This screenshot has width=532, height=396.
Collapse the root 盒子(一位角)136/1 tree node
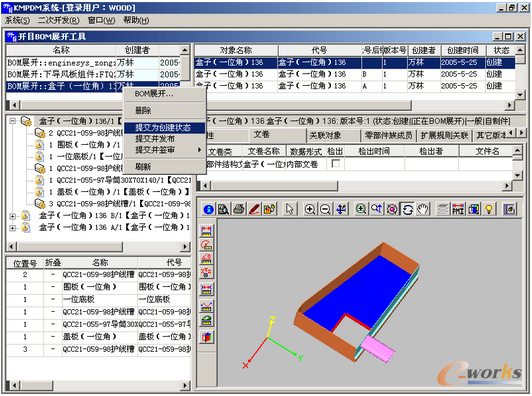tap(13, 121)
